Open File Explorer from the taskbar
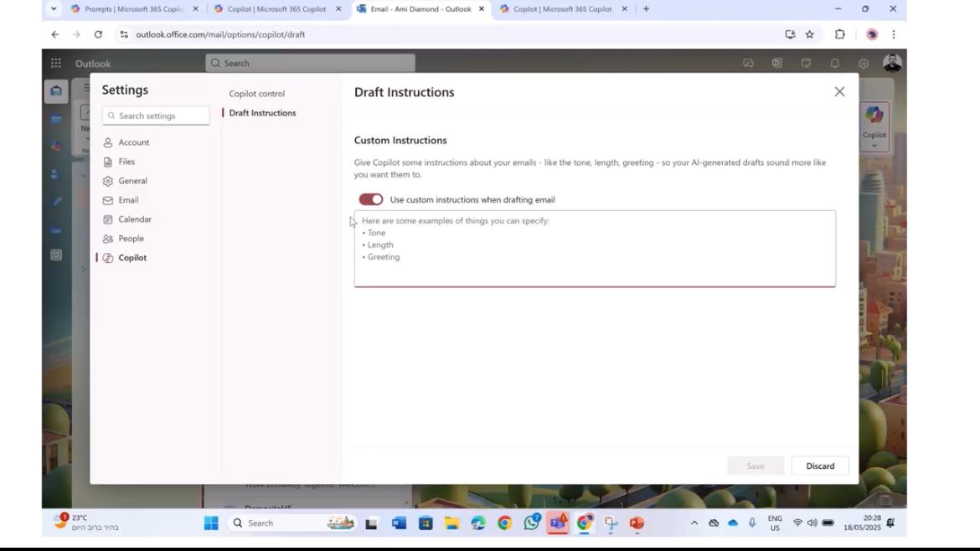Image resolution: width=980 pixels, height=551 pixels. point(451,523)
